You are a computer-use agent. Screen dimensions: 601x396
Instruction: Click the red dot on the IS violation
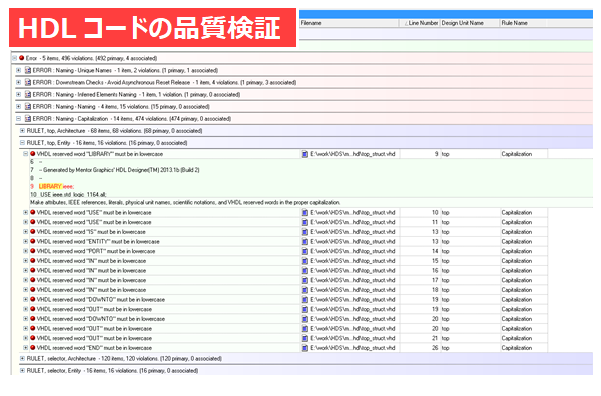(x=33, y=232)
